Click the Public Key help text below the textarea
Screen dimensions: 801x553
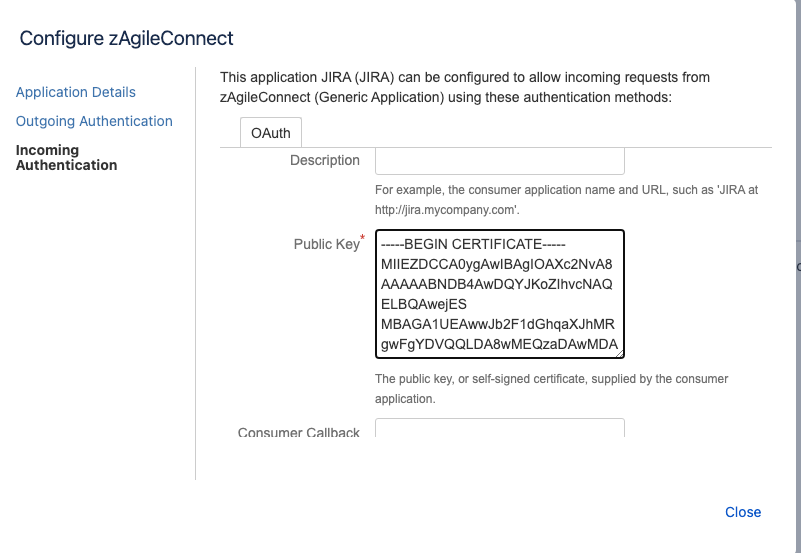[x=551, y=388]
